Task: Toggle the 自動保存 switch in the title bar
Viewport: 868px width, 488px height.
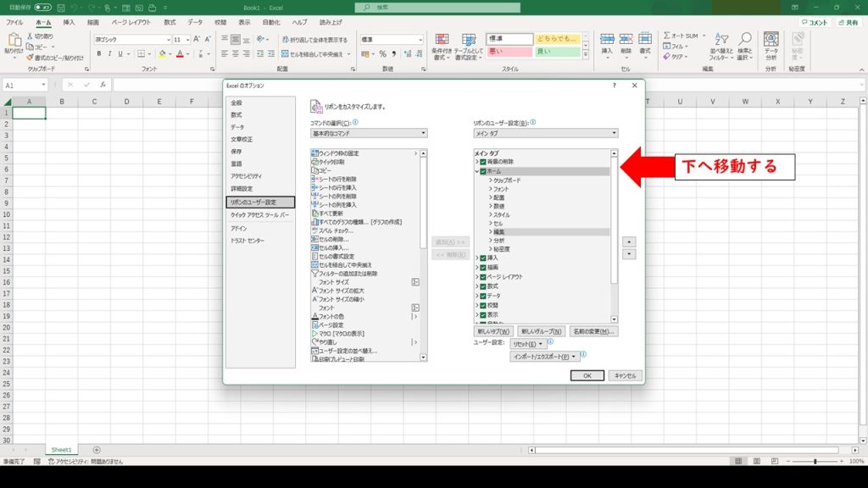Action: point(42,7)
